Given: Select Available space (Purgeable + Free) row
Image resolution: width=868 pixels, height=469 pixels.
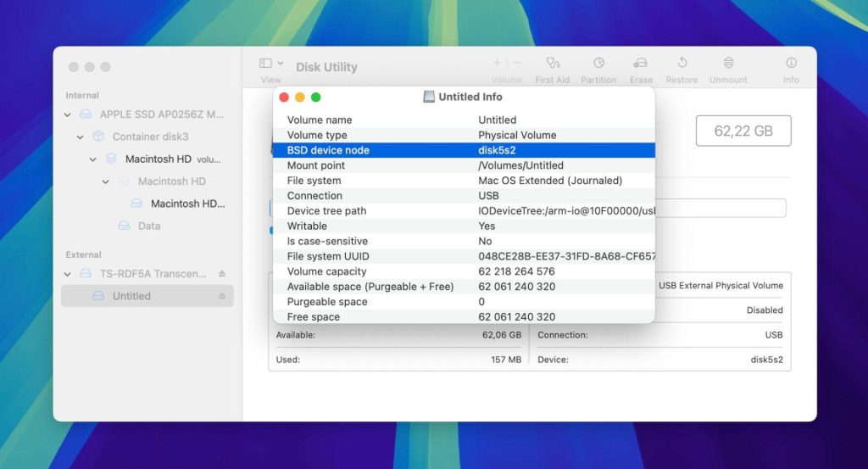Looking at the screenshot, I should click(464, 287).
